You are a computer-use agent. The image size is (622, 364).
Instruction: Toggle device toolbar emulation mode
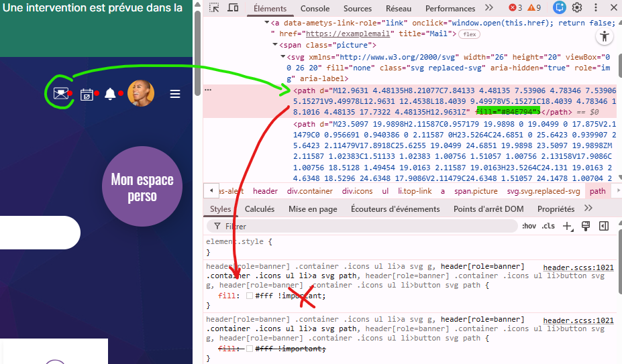(x=233, y=8)
